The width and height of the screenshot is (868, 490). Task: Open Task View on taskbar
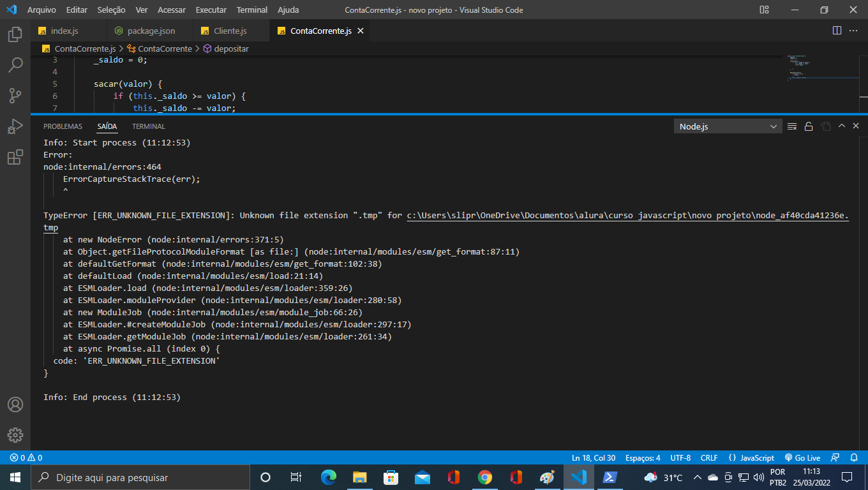coord(296,477)
